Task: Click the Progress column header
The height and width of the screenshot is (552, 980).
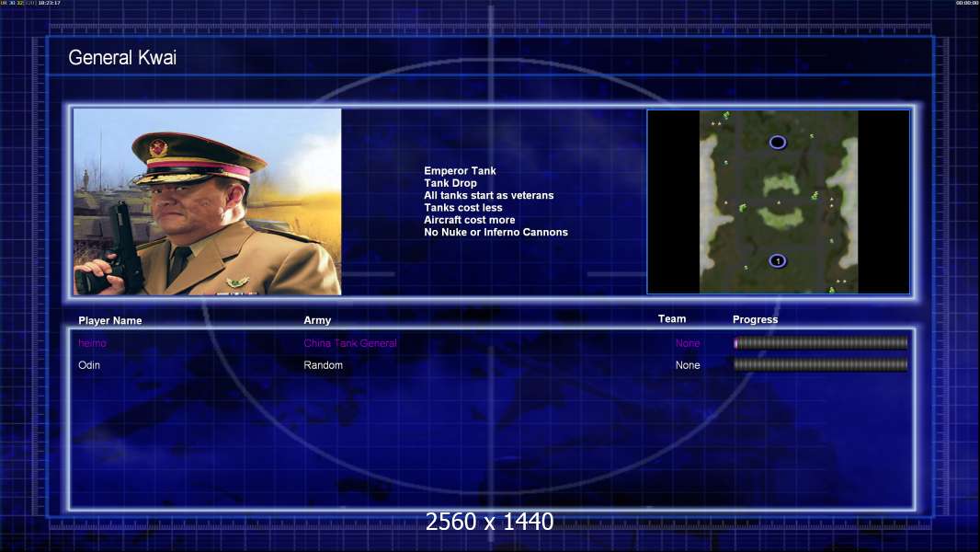Action: (x=755, y=319)
